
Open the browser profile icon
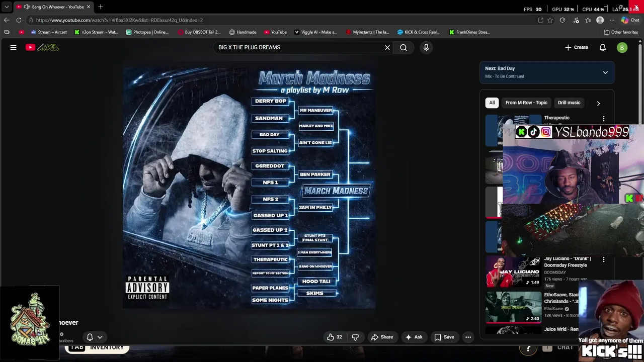coord(600,20)
